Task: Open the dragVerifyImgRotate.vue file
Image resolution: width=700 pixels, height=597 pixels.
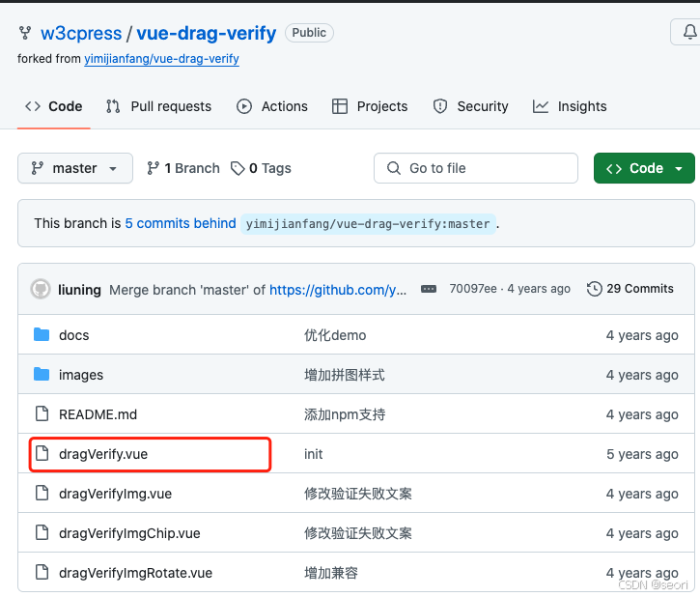Action: [136, 573]
